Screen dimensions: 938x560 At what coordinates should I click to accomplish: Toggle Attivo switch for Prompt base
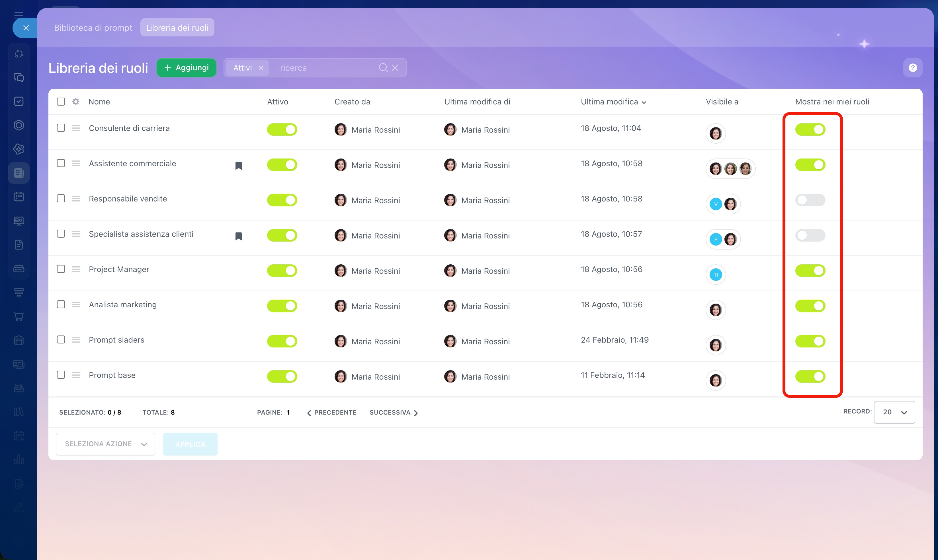(x=282, y=376)
